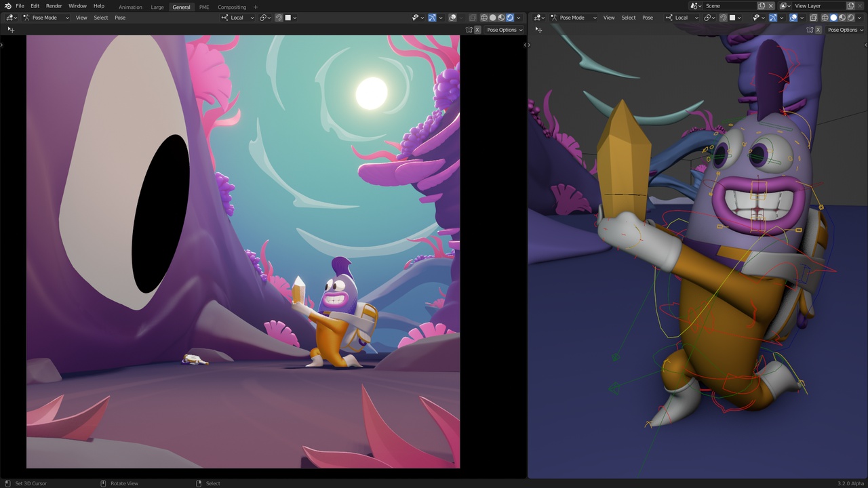868x488 pixels.
Task: Enable rendered shading in left viewport
Action: click(510, 18)
